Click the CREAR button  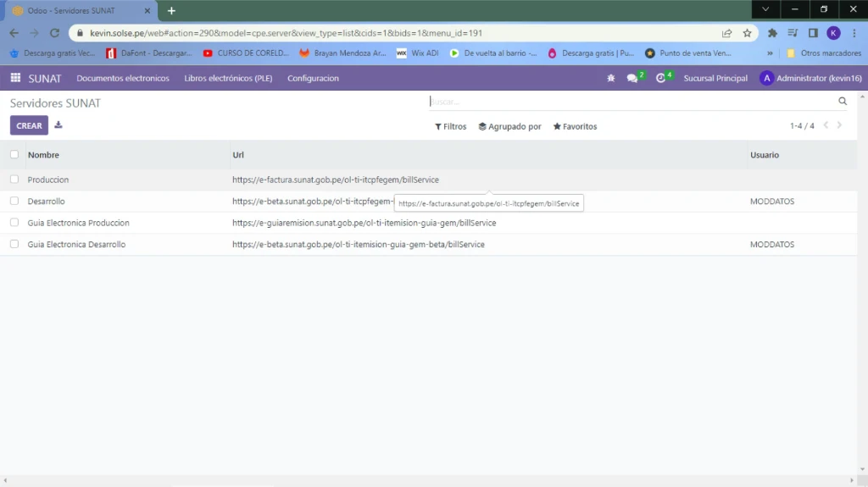coord(29,125)
